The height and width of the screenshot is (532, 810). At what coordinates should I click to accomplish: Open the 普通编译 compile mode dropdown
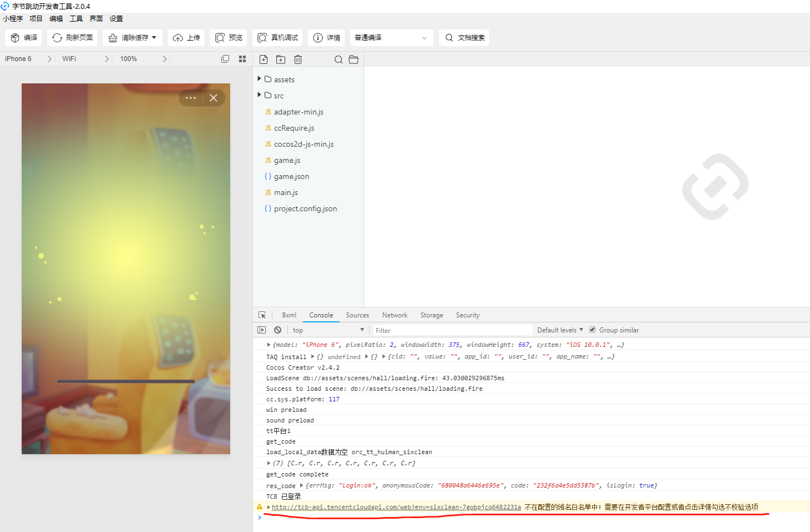point(391,38)
